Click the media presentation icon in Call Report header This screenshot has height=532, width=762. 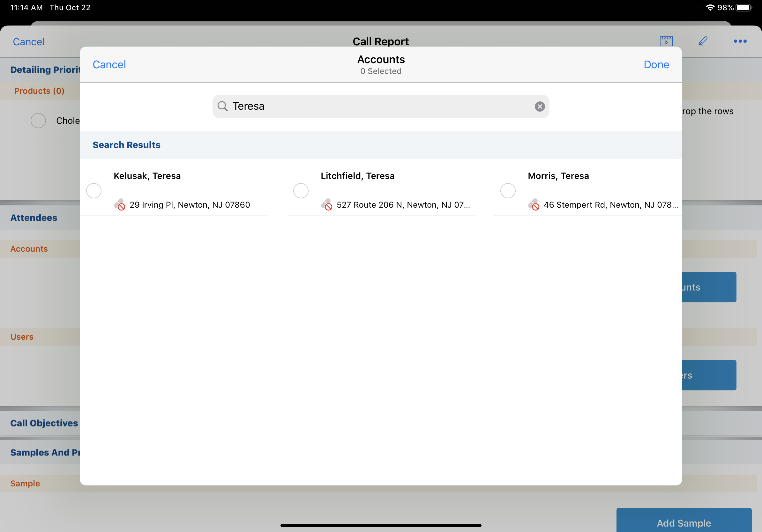point(666,41)
